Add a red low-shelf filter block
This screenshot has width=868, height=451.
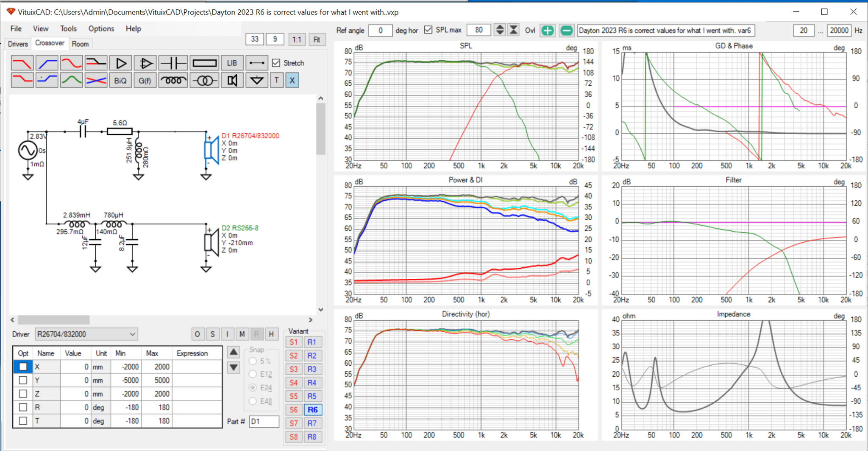(x=22, y=80)
